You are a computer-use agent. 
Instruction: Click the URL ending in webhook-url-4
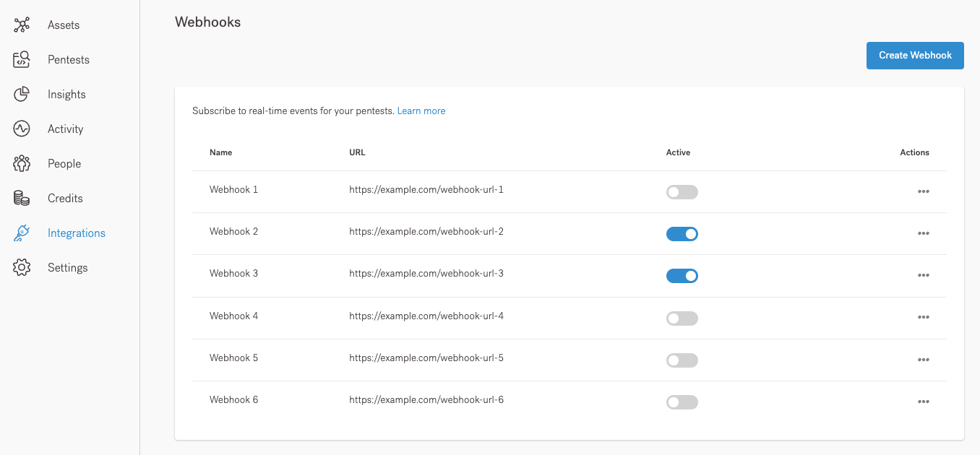pos(426,316)
